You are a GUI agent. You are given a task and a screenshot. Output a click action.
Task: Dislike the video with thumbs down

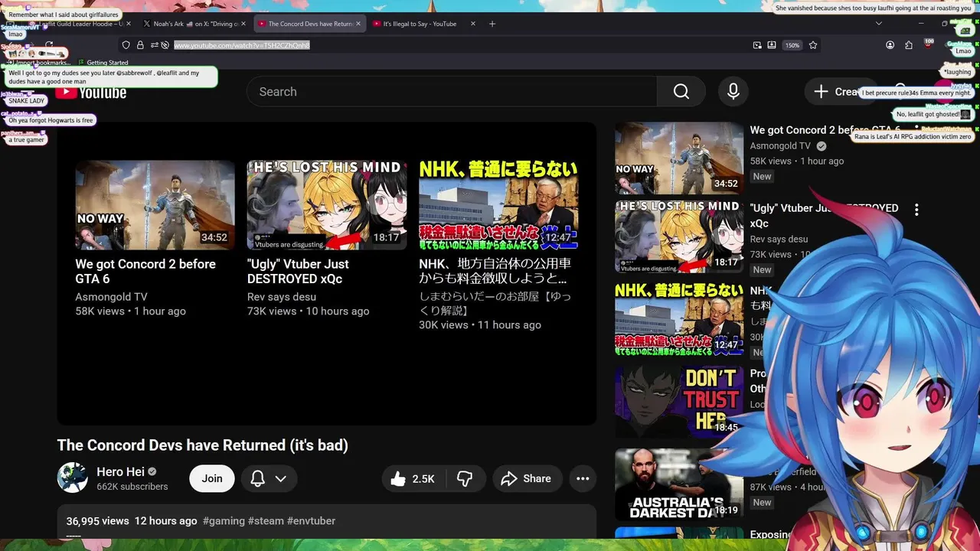(x=465, y=479)
